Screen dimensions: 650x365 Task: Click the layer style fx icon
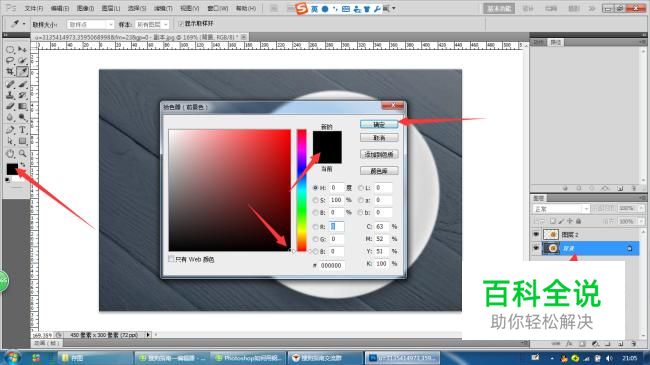point(569,344)
